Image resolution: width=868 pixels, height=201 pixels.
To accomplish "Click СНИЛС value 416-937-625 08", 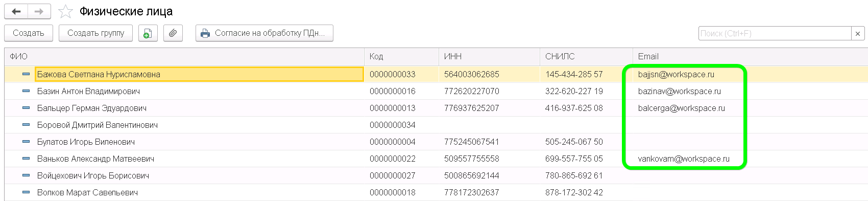I will point(574,108).
